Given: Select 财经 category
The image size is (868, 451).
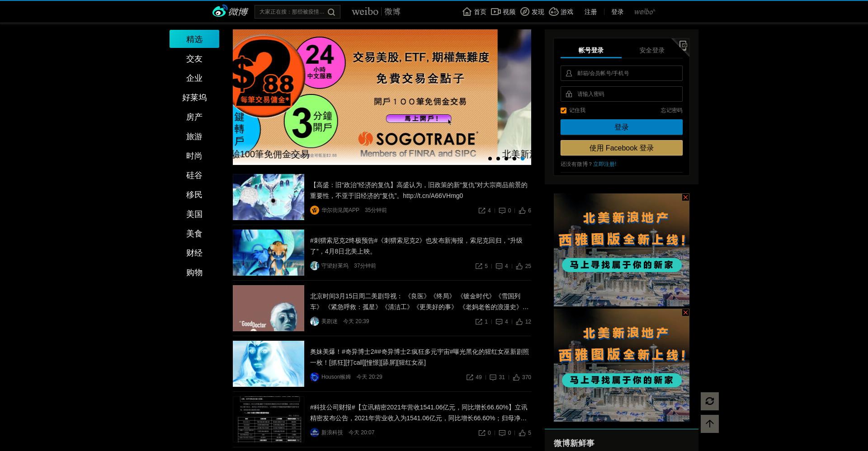Looking at the screenshot, I should pos(194,253).
